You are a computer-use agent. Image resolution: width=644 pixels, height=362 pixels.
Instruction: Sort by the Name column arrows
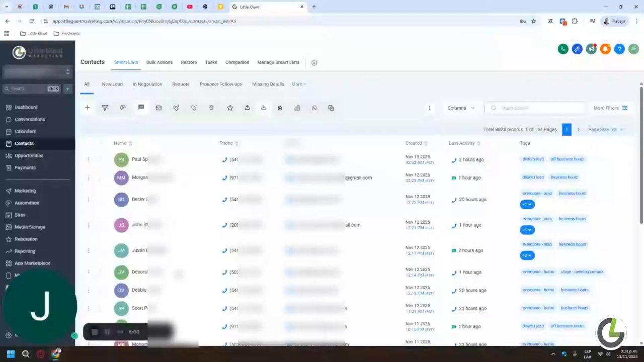pos(130,143)
